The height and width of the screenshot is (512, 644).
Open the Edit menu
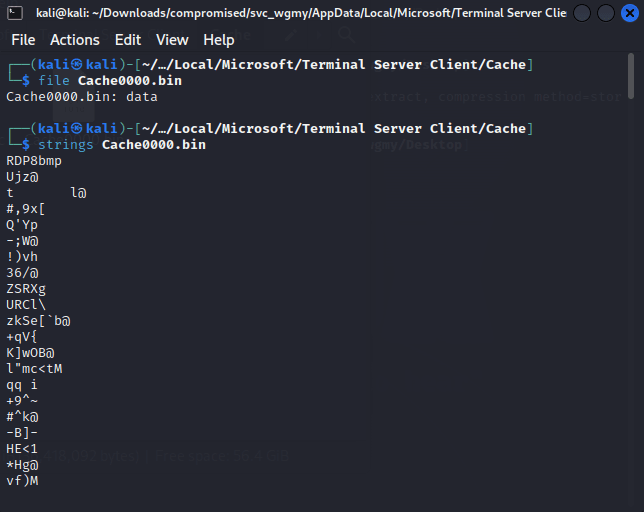pyautogui.click(x=128, y=40)
